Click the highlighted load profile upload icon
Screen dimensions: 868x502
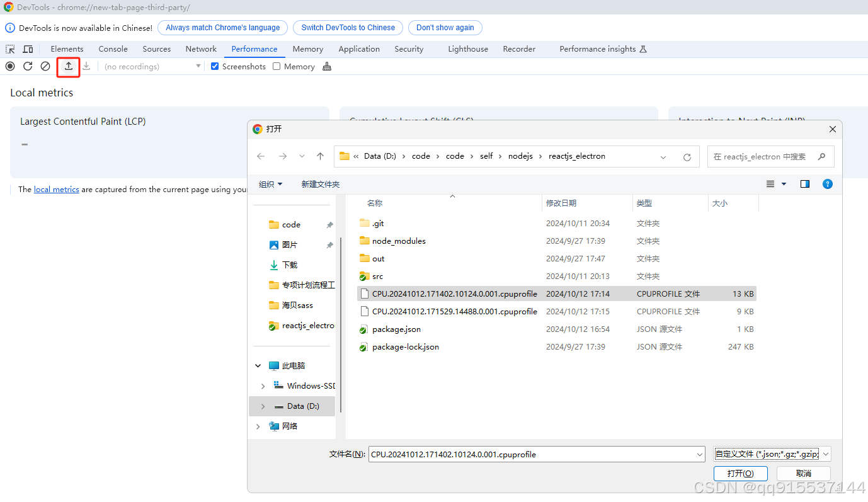point(67,66)
